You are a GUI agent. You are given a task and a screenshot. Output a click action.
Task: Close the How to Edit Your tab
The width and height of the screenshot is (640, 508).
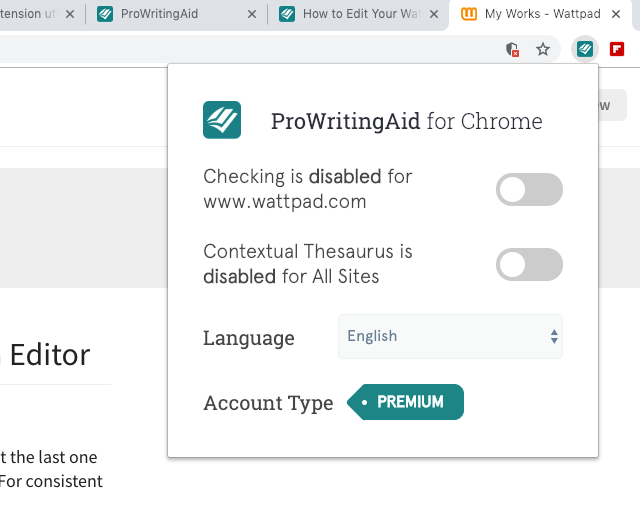pyautogui.click(x=434, y=14)
